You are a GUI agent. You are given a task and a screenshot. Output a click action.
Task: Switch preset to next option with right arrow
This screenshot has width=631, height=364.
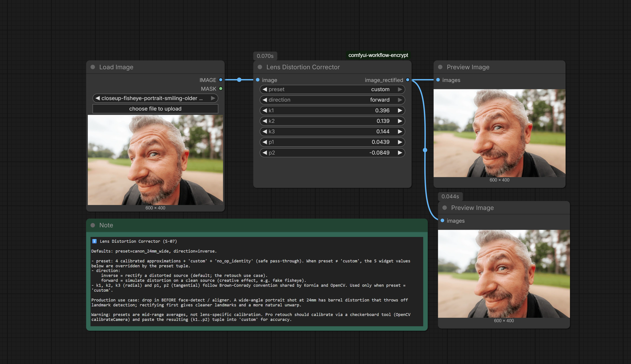pyautogui.click(x=400, y=89)
